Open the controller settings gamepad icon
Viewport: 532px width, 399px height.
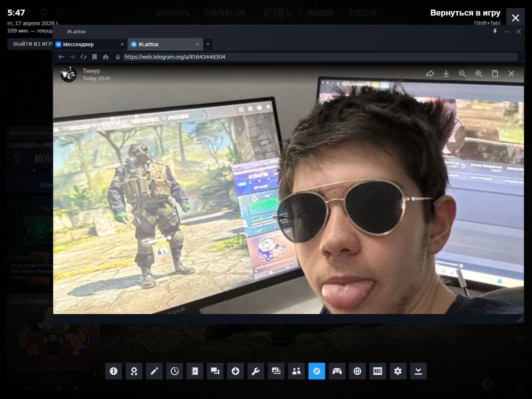tap(337, 371)
